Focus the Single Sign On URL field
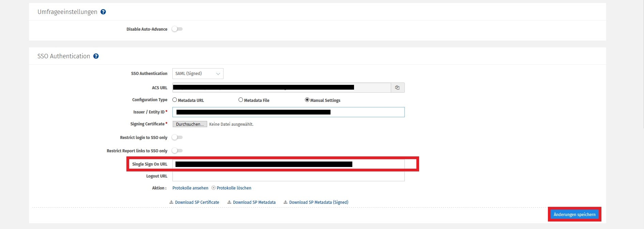 [289, 164]
